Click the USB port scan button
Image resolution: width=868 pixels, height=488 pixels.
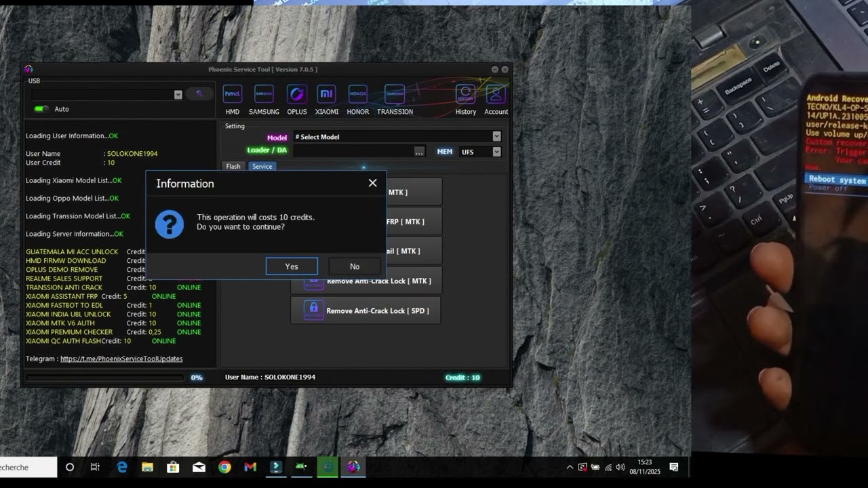(199, 94)
